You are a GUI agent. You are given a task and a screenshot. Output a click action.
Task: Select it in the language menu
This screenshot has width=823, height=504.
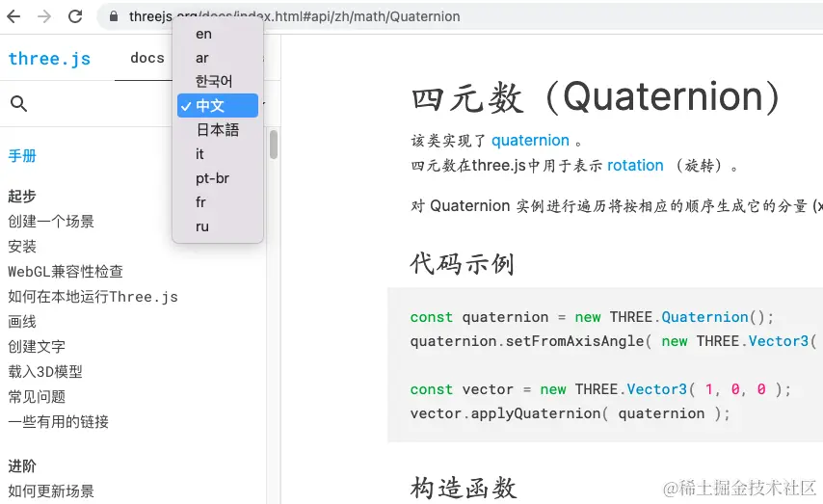[x=218, y=154]
